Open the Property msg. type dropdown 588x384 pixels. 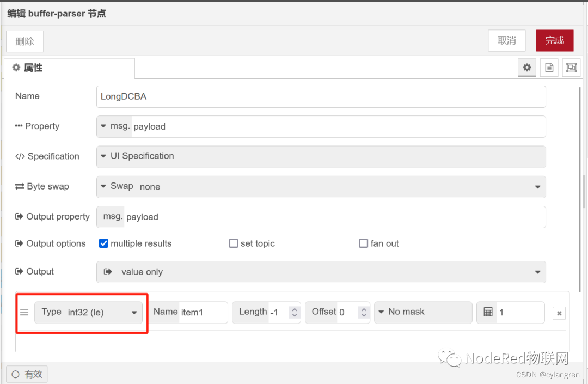pyautogui.click(x=114, y=126)
